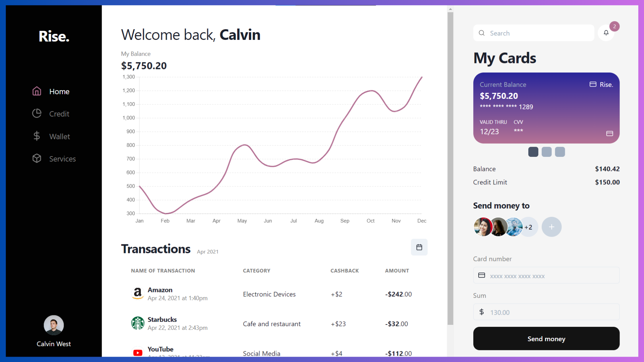This screenshot has width=644, height=362.
Task: Open the Apr 2021 transactions date picker
Action: [x=419, y=247]
